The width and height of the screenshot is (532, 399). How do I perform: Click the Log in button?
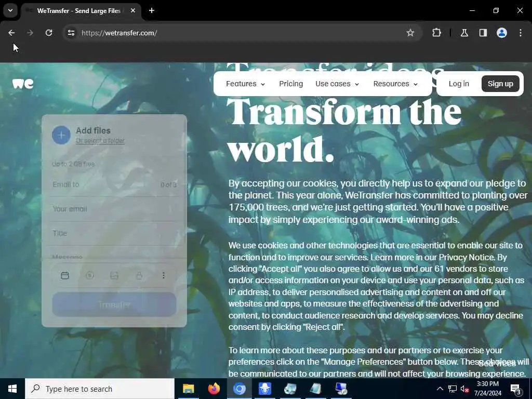[459, 84]
